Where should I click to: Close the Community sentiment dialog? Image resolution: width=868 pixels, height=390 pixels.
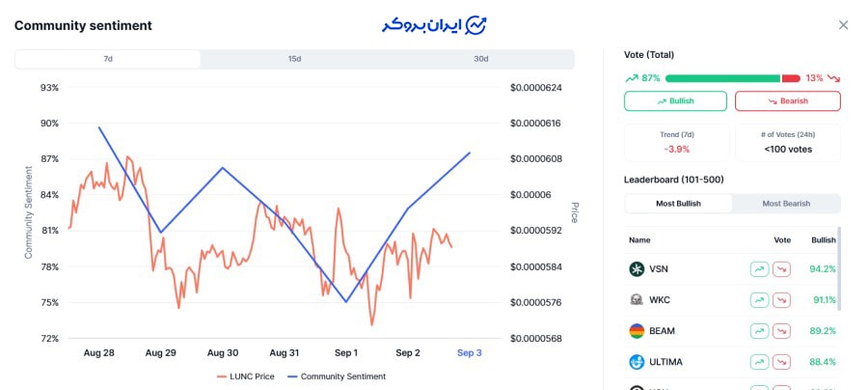(x=844, y=25)
